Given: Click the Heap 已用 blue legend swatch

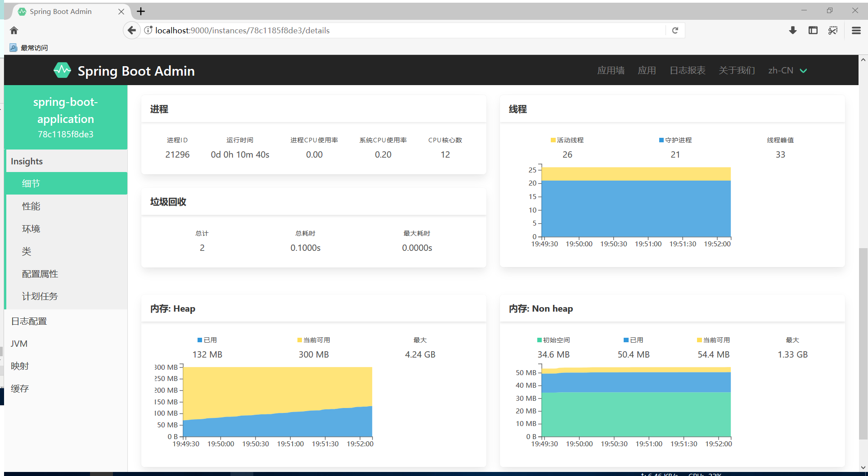Looking at the screenshot, I should coord(200,340).
